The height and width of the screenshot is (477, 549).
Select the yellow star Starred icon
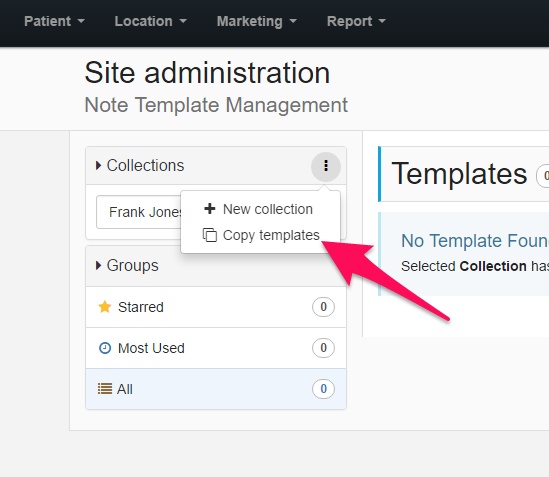point(105,307)
